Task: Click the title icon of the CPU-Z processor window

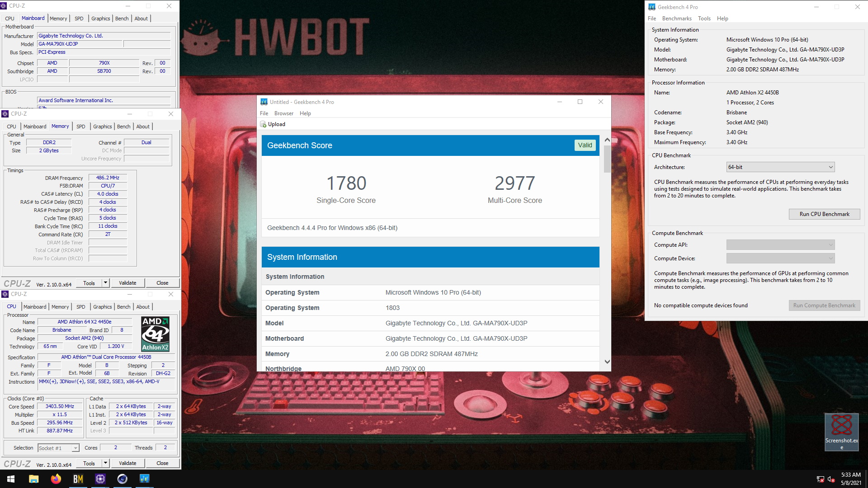Action: point(5,294)
